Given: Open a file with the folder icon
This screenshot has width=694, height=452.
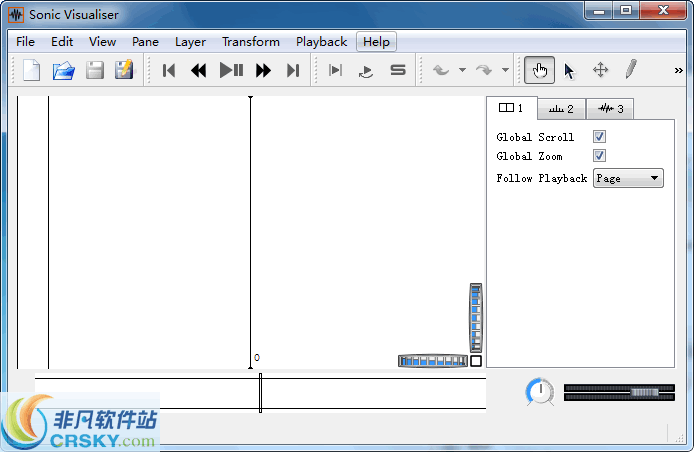Looking at the screenshot, I should tap(63, 70).
